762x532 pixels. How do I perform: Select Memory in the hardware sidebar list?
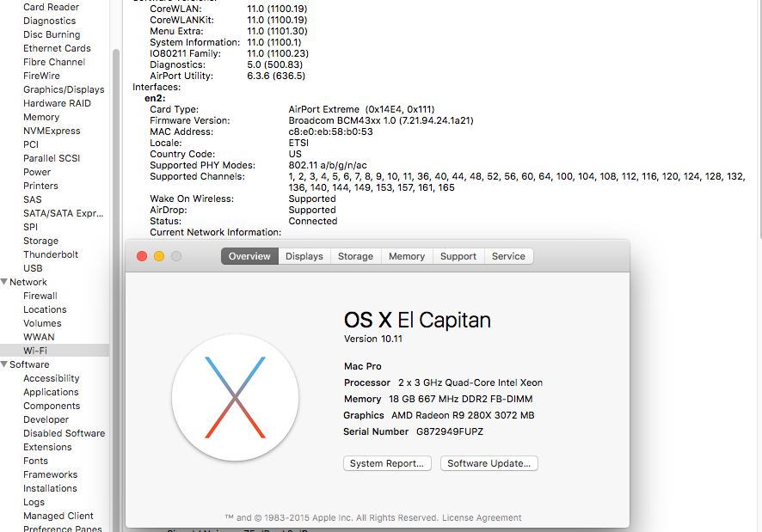(x=41, y=117)
